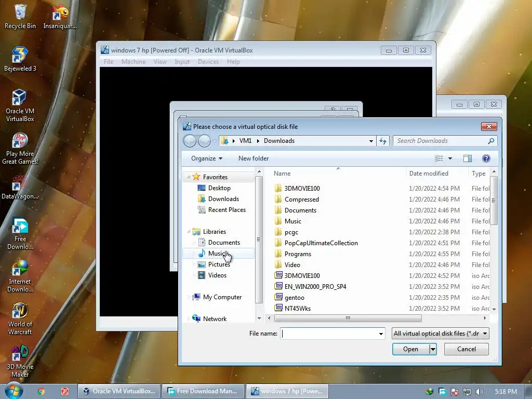532x399 pixels.
Task: Click the Windows Start orb
Action: pyautogui.click(x=14, y=391)
